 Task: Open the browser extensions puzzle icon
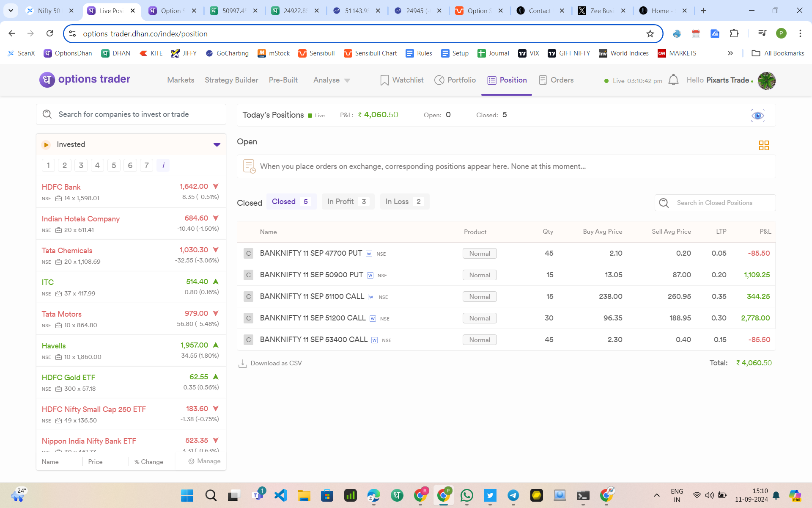pos(734,33)
